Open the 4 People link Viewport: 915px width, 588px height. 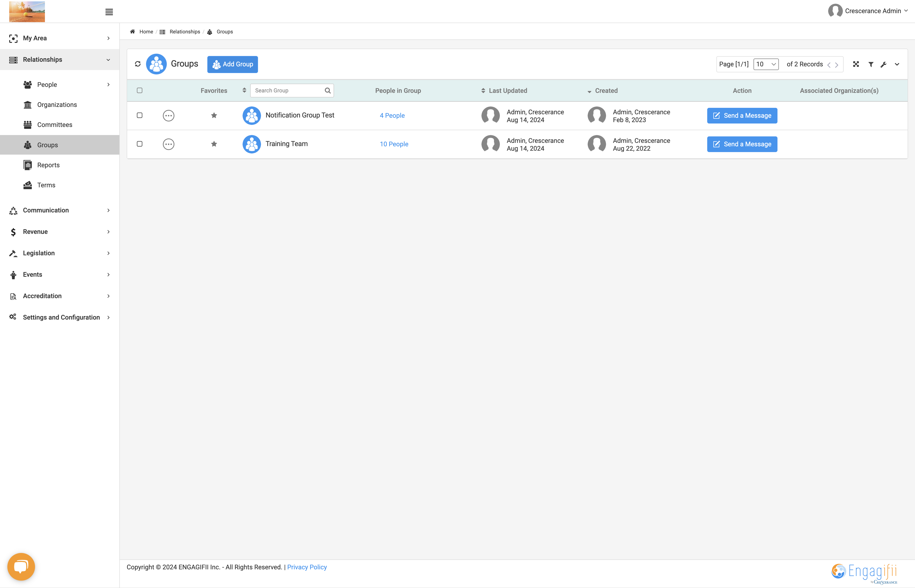coord(392,116)
